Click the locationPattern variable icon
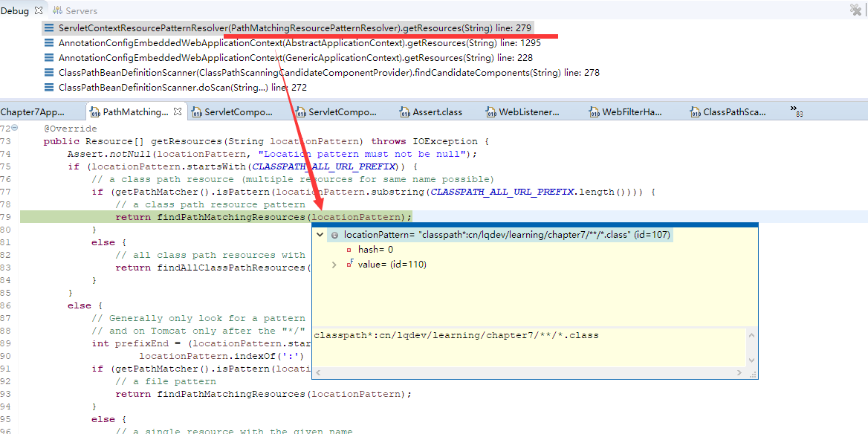 [x=334, y=235]
